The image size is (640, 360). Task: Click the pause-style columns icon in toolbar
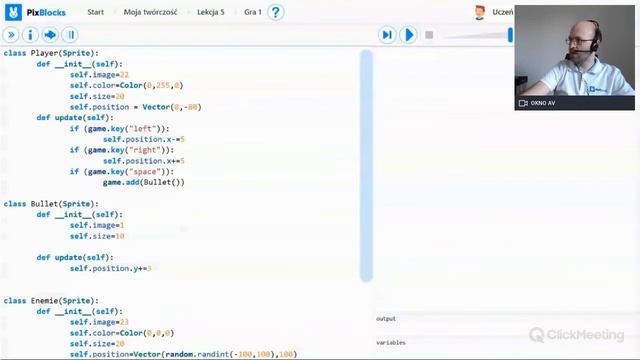pos(70,35)
